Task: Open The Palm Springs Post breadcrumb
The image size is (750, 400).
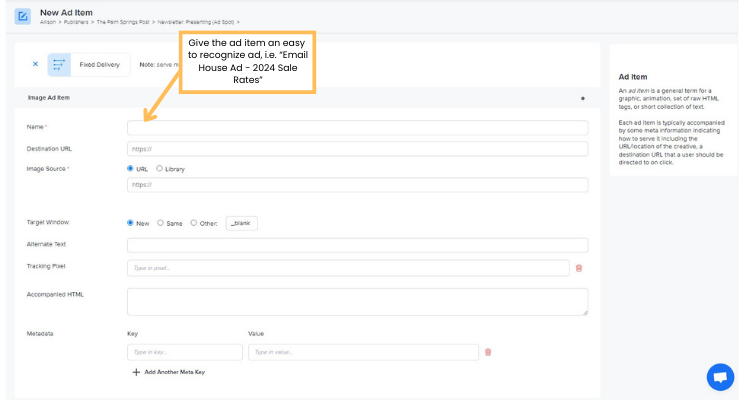Action: (124, 21)
